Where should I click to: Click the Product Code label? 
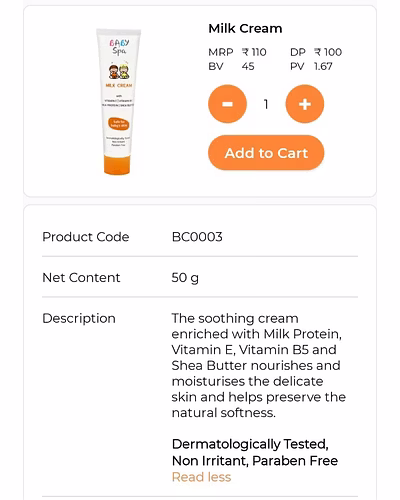(x=86, y=237)
